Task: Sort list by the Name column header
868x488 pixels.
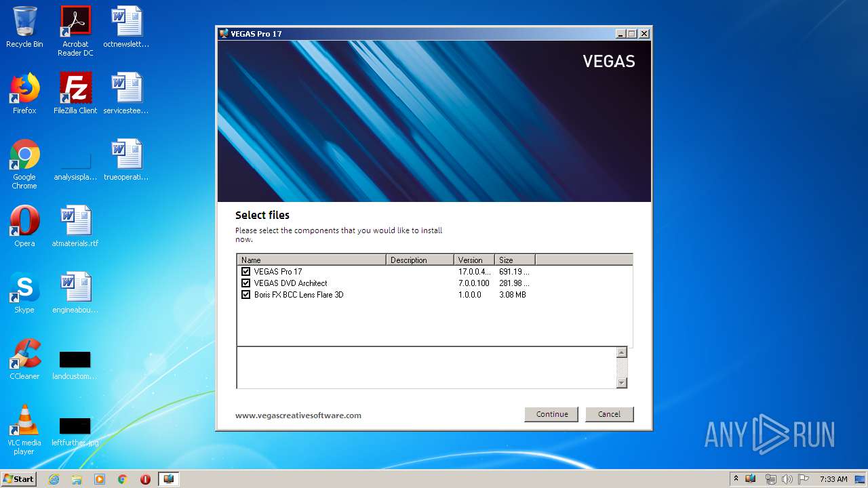Action: [x=311, y=260]
